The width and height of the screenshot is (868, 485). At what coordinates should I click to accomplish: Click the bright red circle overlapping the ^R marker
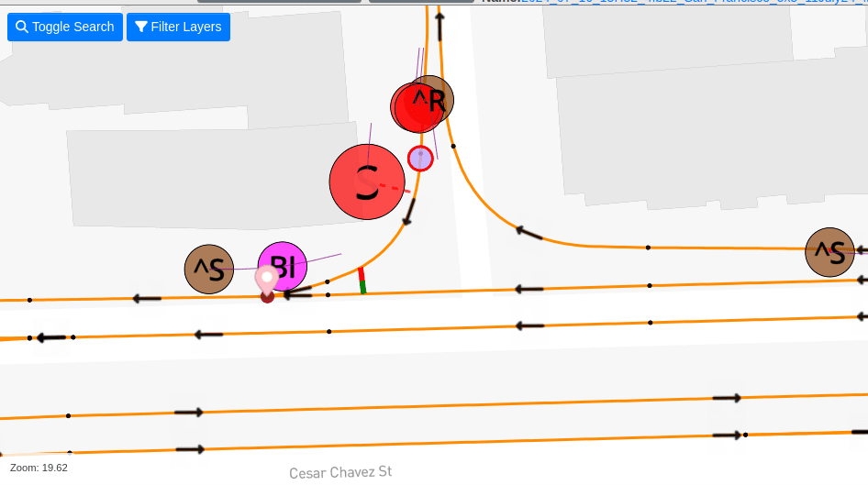pos(415,108)
